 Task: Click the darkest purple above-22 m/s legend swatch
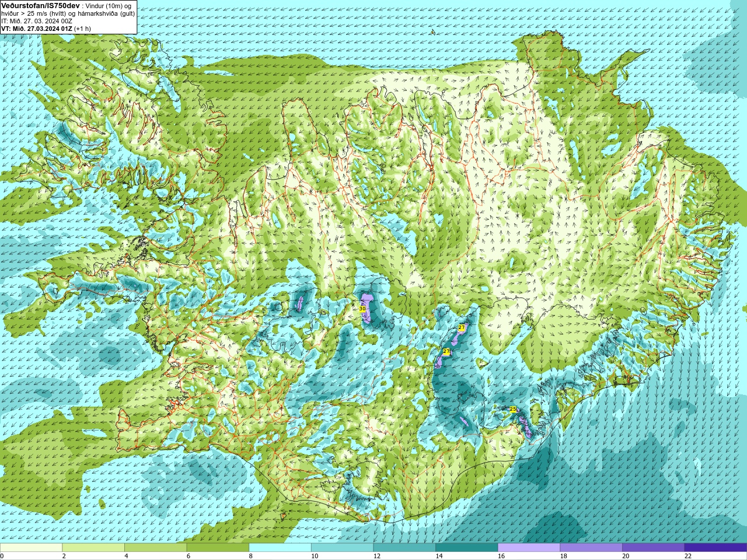[x=715, y=547]
